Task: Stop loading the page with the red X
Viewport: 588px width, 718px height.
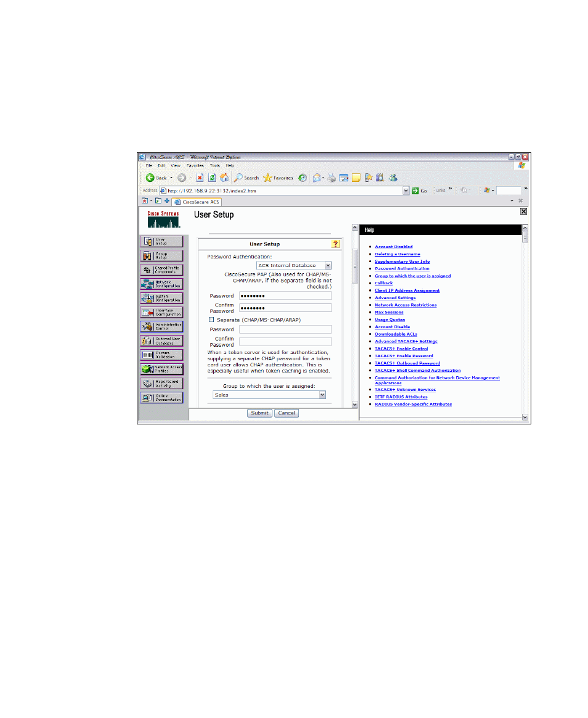Action: pyautogui.click(x=200, y=178)
